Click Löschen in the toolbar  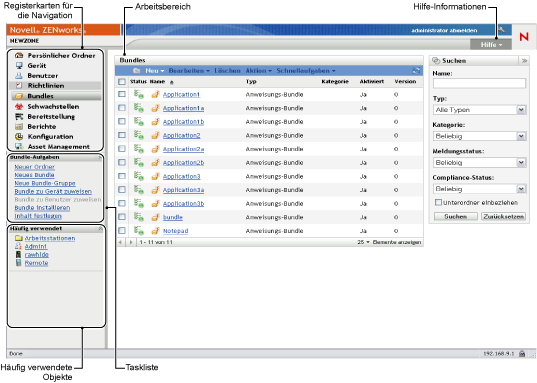[227, 71]
